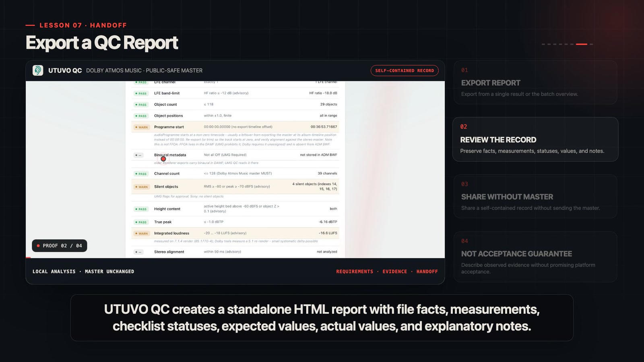The width and height of the screenshot is (644, 362).
Task: Click expected 'HF ratio ≤ -12 dB (advisory)'
Action: tap(226, 93)
